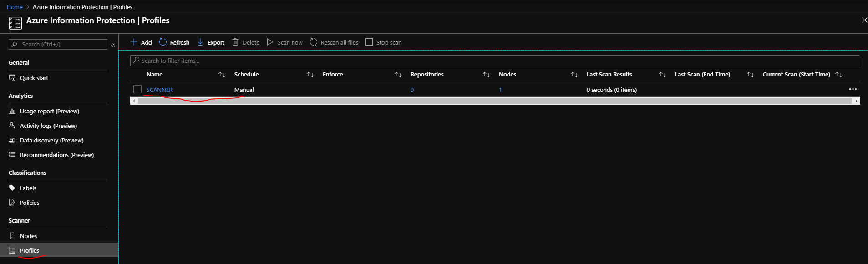The width and height of the screenshot is (868, 264).
Task: Go to Home breadcrumb link
Action: 15,7
